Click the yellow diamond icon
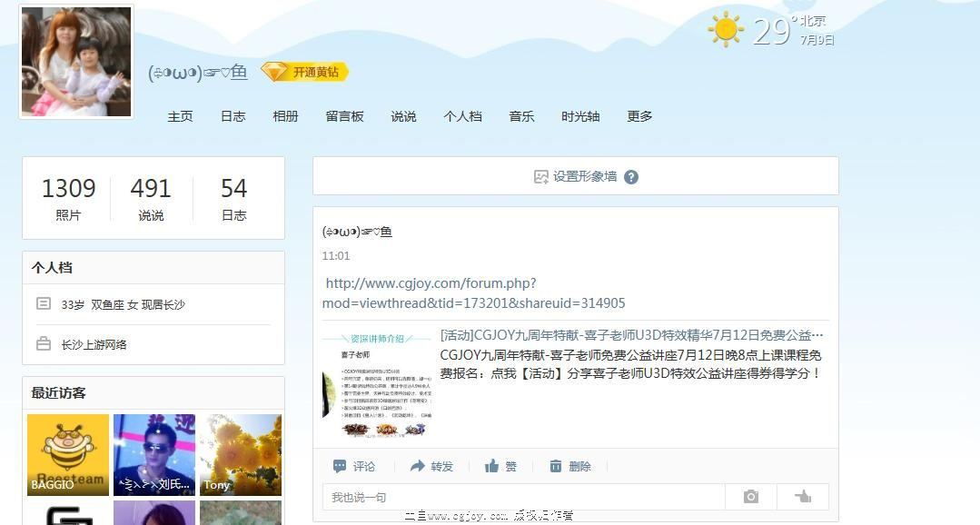Image resolution: width=980 pixels, height=525 pixels. pos(273,72)
